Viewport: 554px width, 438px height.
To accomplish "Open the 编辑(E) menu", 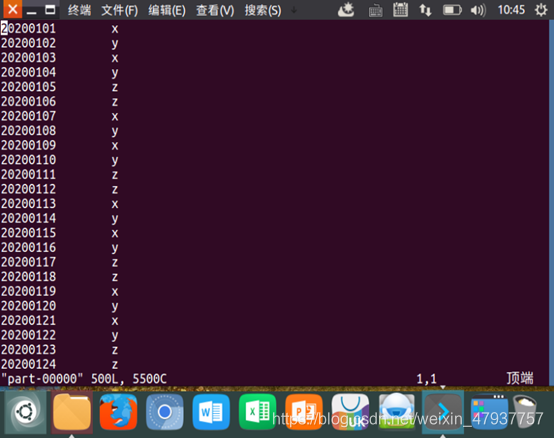I will coord(167,10).
